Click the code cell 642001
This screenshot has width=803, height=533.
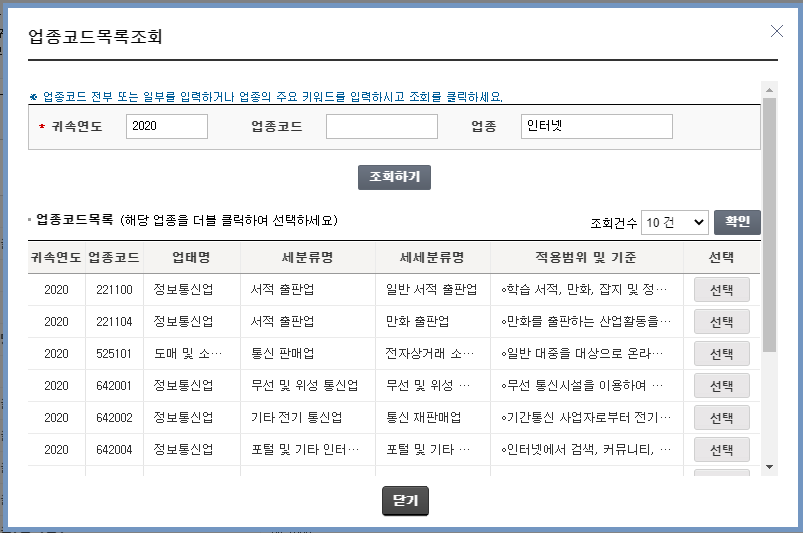[x=114, y=386]
